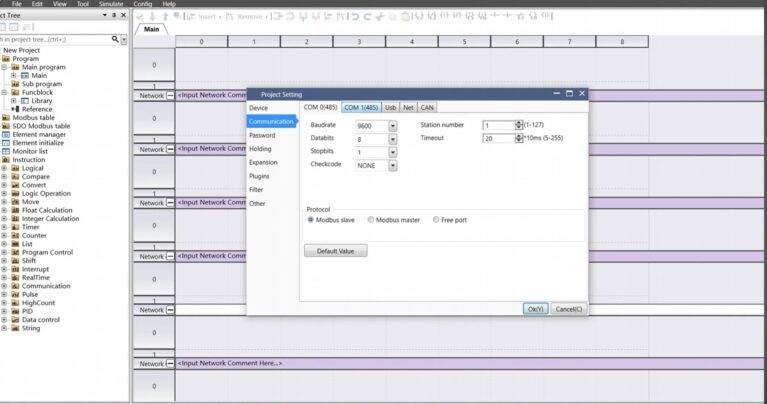The height and width of the screenshot is (404, 767).
Task: Click the undo arrow in the ladder toolbar
Action: (x=355, y=17)
